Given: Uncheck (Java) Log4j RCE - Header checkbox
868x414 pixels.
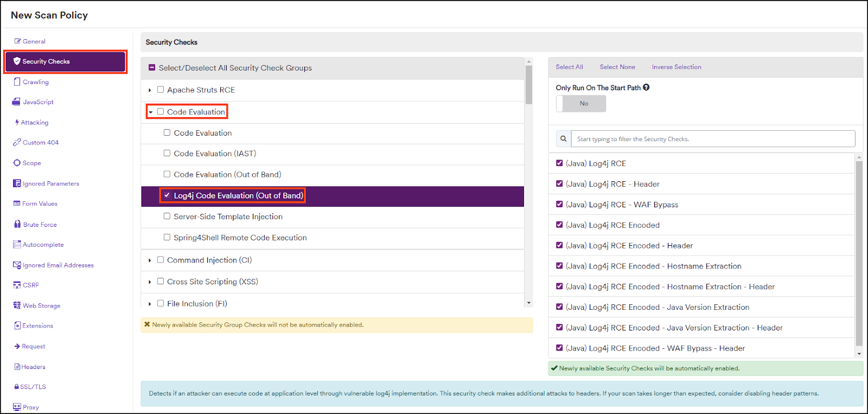Looking at the screenshot, I should point(559,183).
